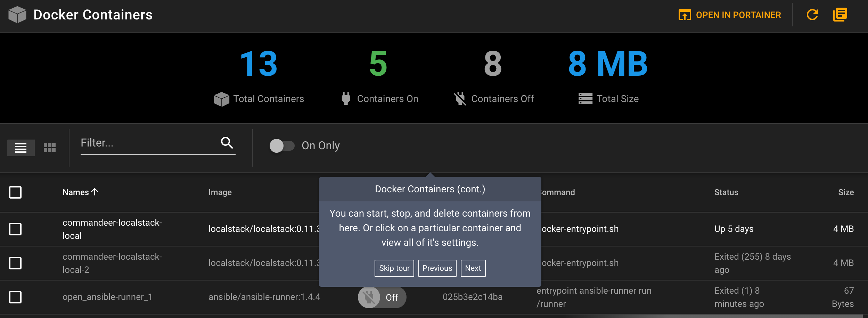Click the Containers Off unplugged icon

click(460, 99)
